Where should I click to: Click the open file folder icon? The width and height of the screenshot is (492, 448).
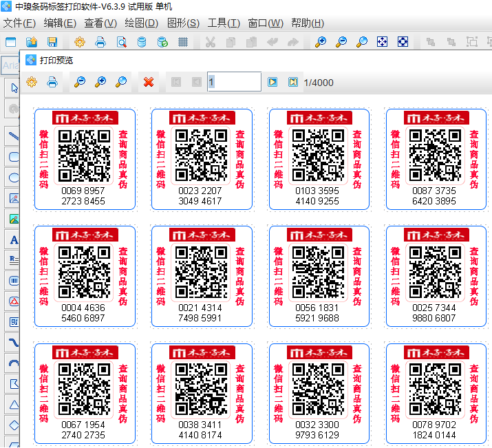point(31,42)
